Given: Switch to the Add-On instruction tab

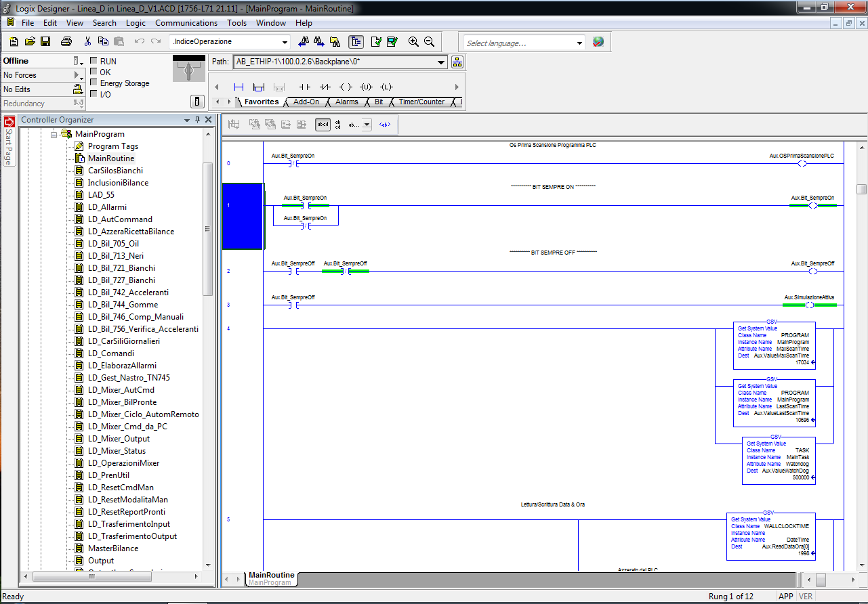Looking at the screenshot, I should coord(306,102).
